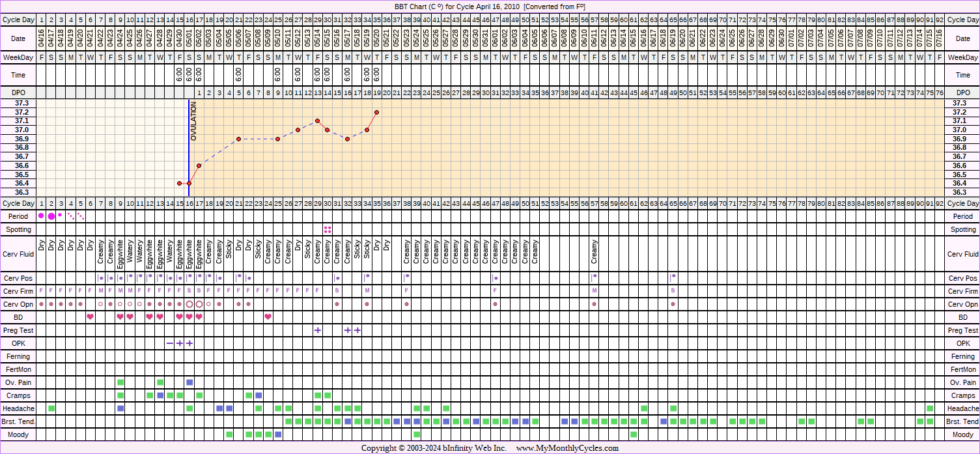Viewport: 980px width, 454px height.
Task: Click the right-side Preg Test row label
Action: pyautogui.click(x=962, y=330)
